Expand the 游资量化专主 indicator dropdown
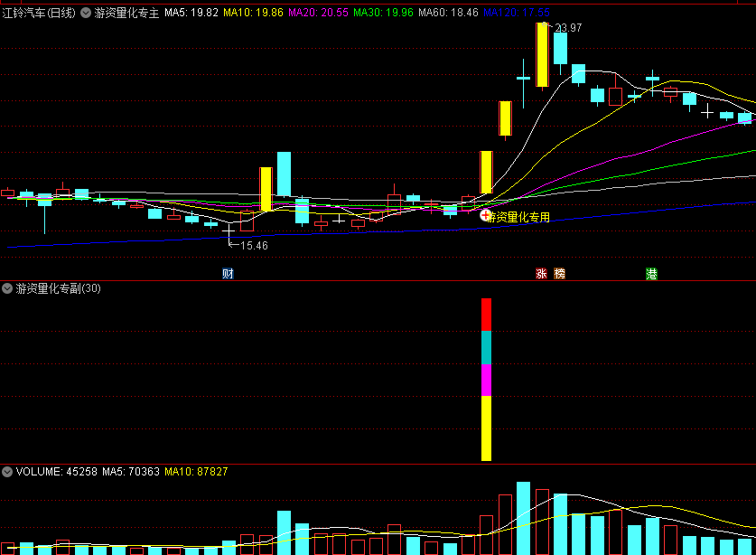The image size is (756, 555). pyautogui.click(x=86, y=13)
